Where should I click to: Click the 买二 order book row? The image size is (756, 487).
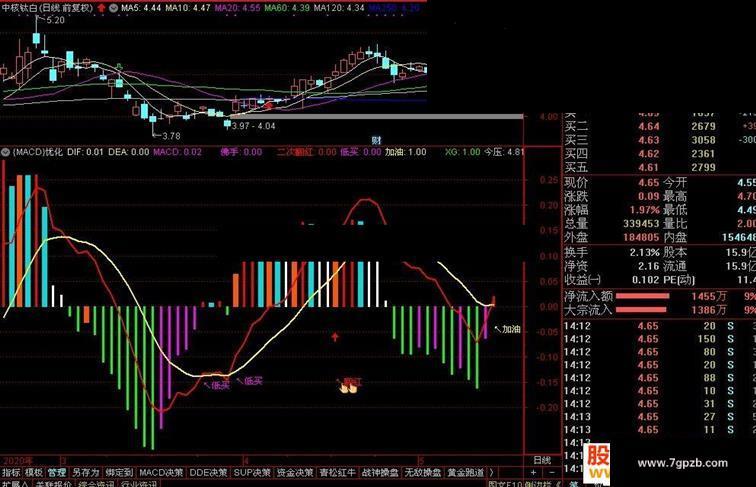coord(658,127)
